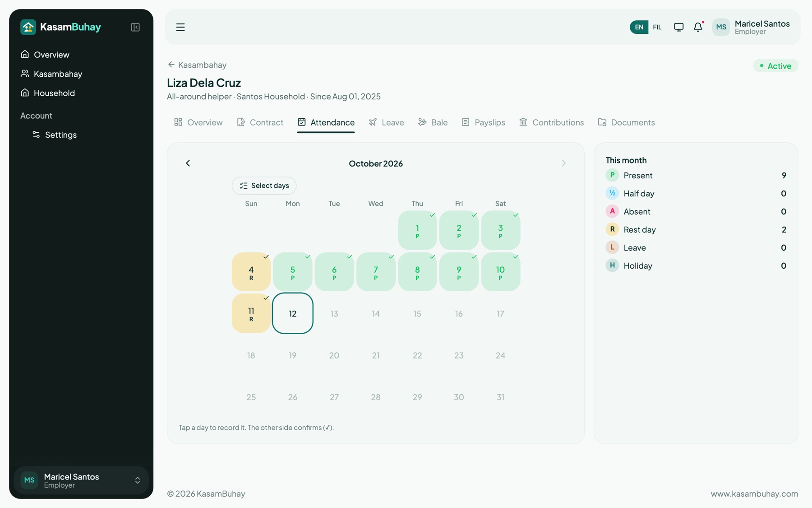The height and width of the screenshot is (508, 812).
Task: Click the Half day legend badge
Action: (612, 193)
